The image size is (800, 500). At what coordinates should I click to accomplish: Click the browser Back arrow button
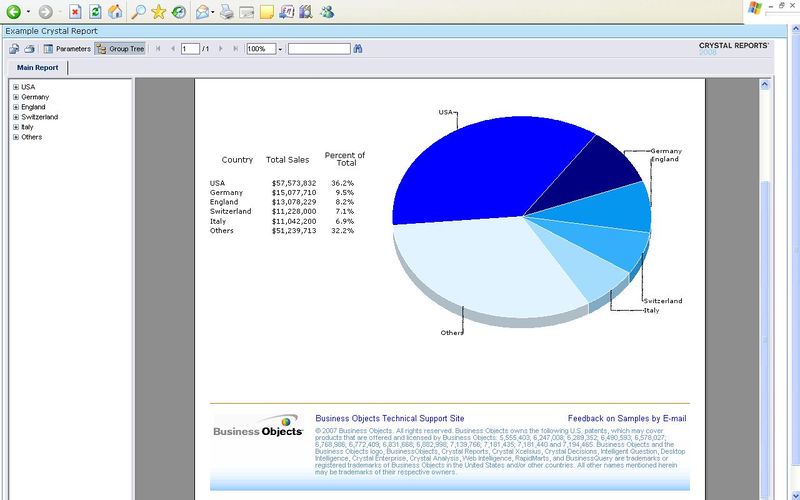13,12
